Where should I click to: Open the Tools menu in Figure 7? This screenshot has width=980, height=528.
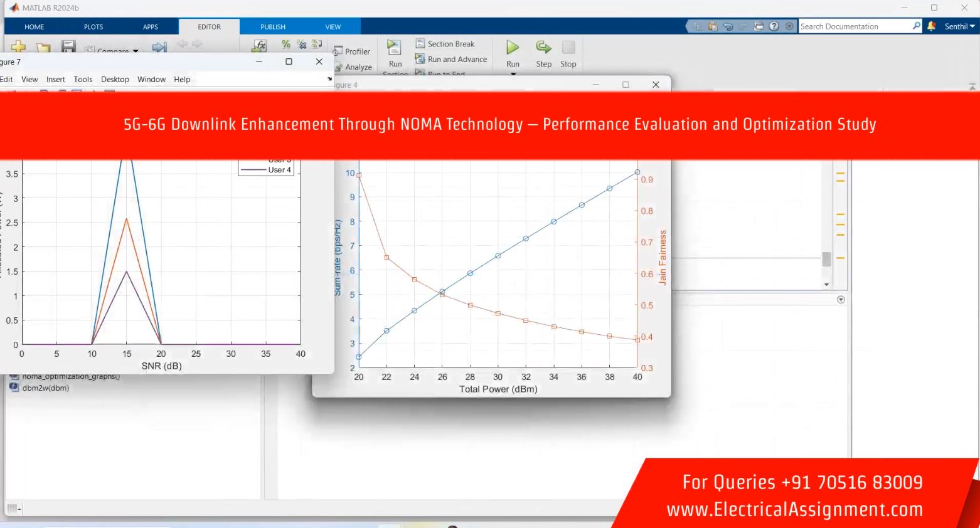tap(83, 80)
